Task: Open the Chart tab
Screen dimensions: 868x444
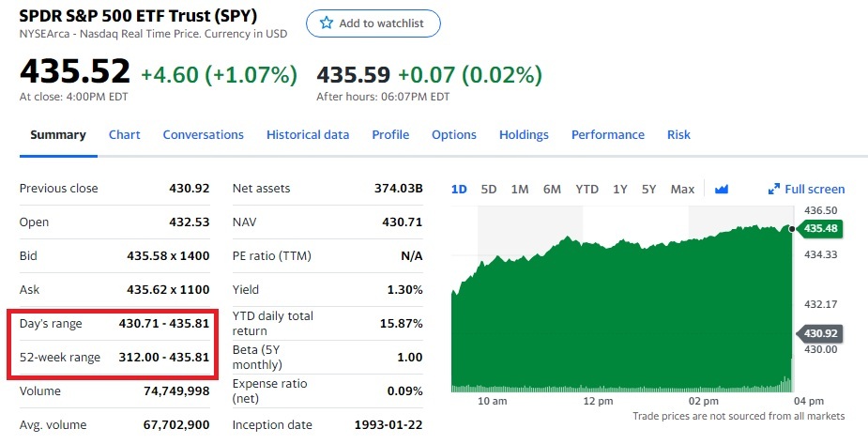Action: [124, 134]
